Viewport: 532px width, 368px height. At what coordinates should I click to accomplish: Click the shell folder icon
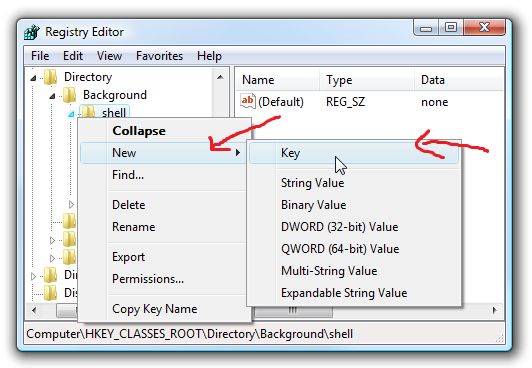(x=89, y=112)
